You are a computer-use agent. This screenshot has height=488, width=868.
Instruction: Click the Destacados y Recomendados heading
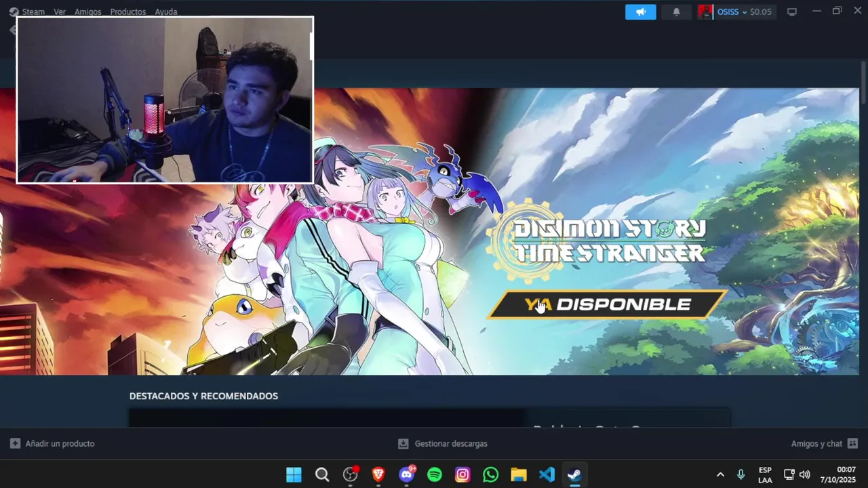203,396
